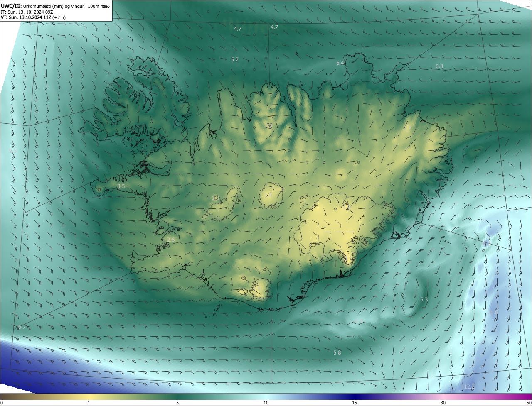532x406 pixels.
Task: Click the map value label 3.5
Action: (121, 187)
